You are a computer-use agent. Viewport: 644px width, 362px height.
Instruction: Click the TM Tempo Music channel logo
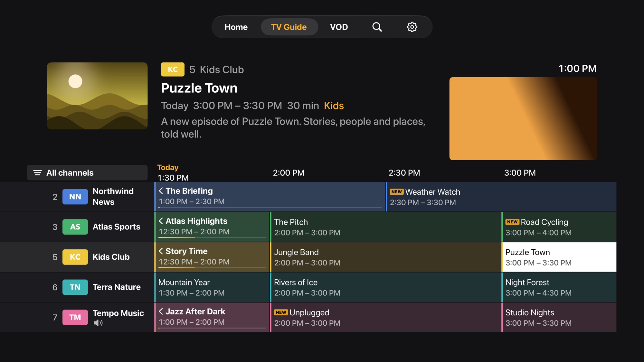point(75,317)
